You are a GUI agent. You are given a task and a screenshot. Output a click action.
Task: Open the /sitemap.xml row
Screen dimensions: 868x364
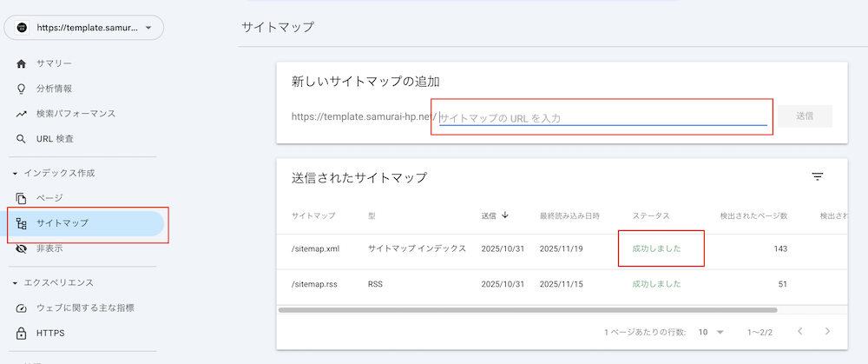562,248
